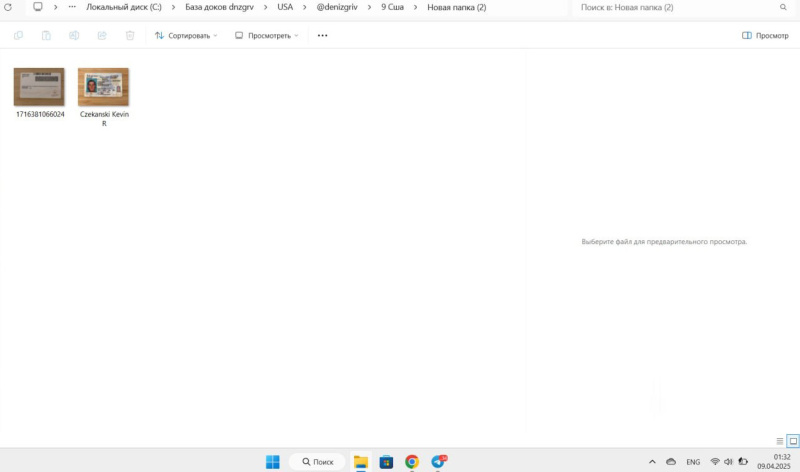Screen dimensions: 800x472
Task: Open the See more toolbar ellipsis menu
Action: tap(322, 35)
